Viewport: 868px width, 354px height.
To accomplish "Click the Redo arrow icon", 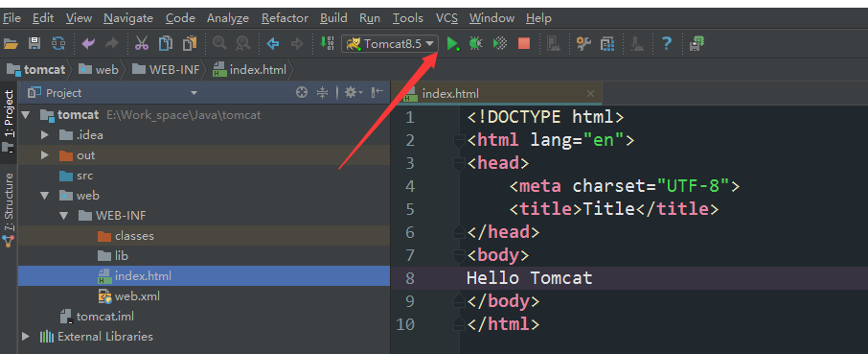I will point(111,43).
